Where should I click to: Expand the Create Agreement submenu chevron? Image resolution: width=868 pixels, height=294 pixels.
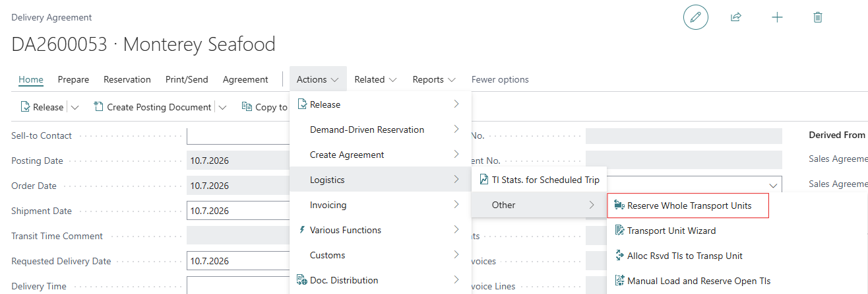tap(456, 155)
